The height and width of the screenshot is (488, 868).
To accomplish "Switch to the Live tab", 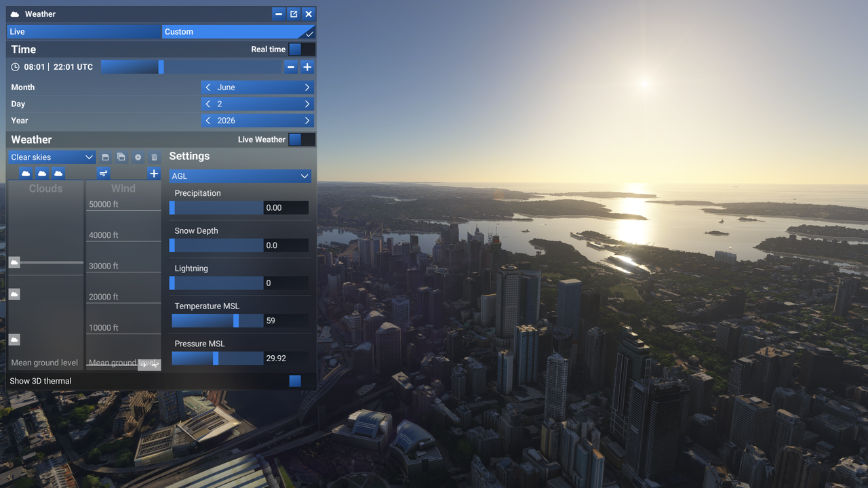I will click(x=84, y=32).
